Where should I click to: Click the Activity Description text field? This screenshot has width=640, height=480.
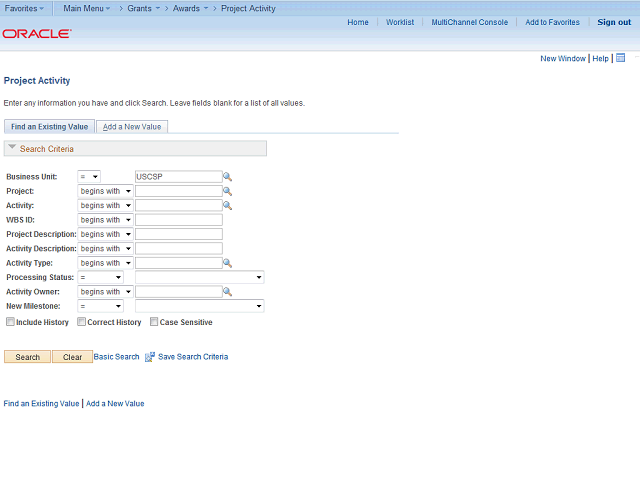(179, 249)
